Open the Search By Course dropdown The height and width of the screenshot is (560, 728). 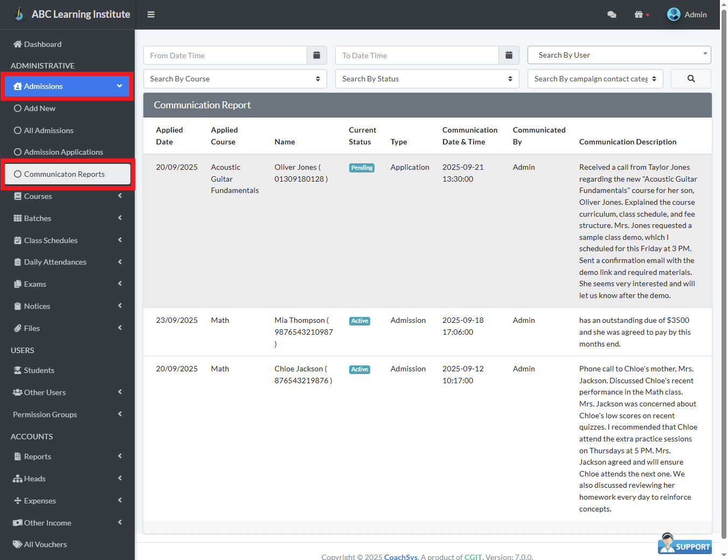coord(235,79)
